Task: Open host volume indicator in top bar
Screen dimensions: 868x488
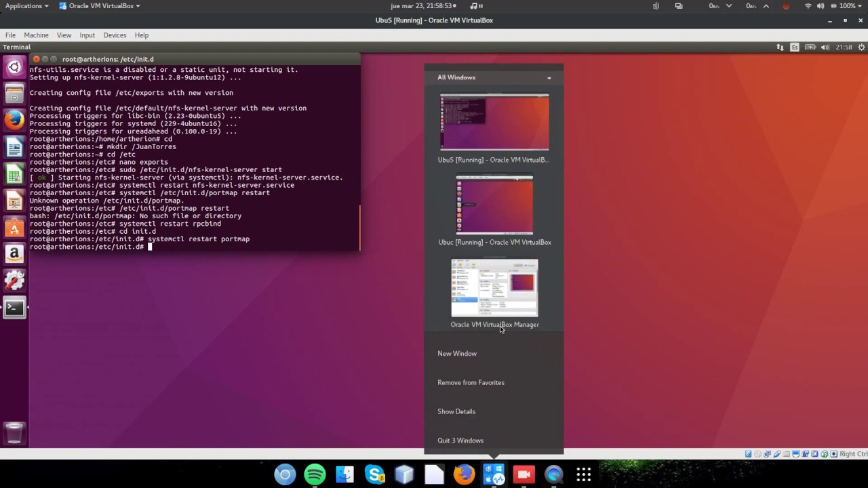Action: point(821,6)
